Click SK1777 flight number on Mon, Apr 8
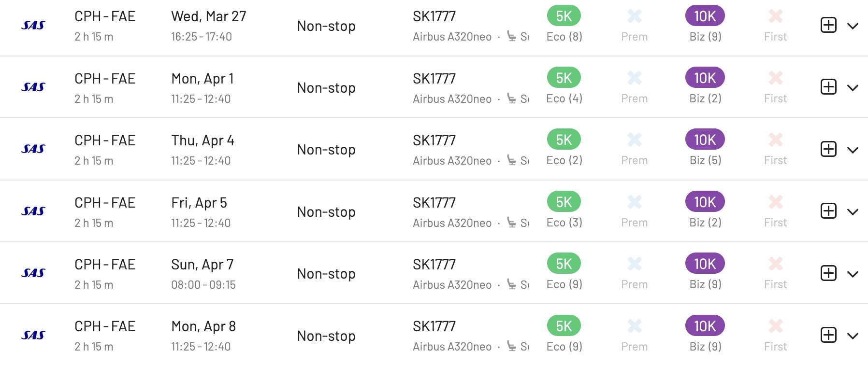868x365 pixels. tap(434, 326)
